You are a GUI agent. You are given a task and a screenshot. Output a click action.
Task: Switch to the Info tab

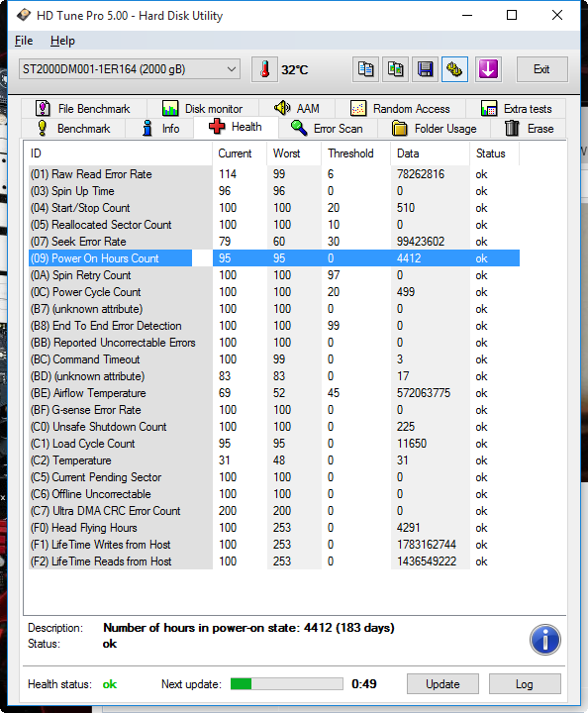(160, 128)
